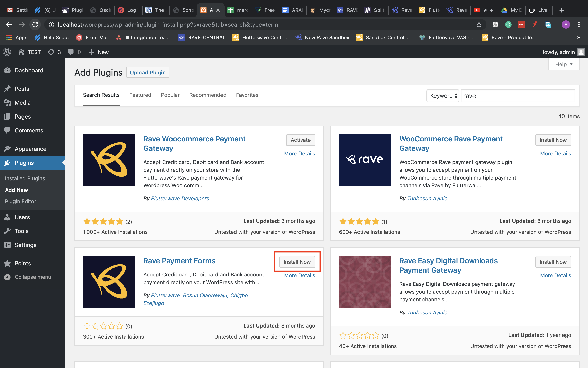Screen dimensions: 588x368
Task: Open the Grammarly extension icon
Action: (x=508, y=25)
